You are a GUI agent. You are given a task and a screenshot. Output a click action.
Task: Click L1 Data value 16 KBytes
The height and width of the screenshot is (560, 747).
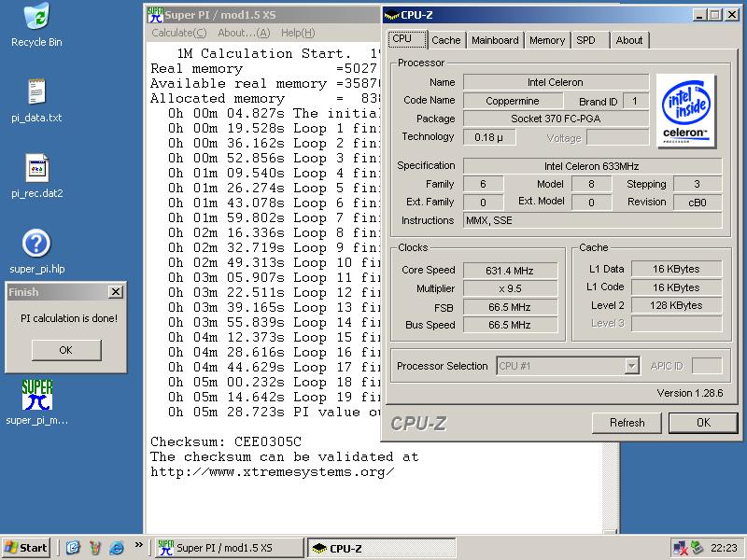[x=676, y=269]
